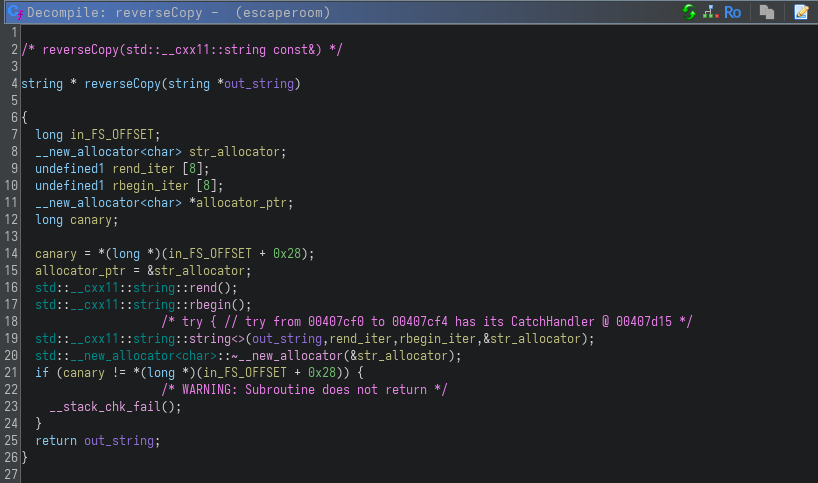Select the try CatchHandler comment on line 18

pyautogui.click(x=427, y=321)
